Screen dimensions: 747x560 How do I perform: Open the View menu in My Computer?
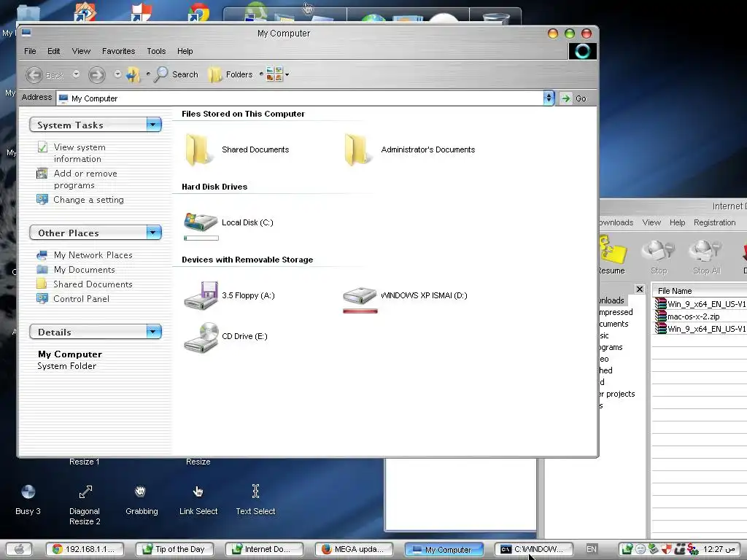[x=81, y=51]
